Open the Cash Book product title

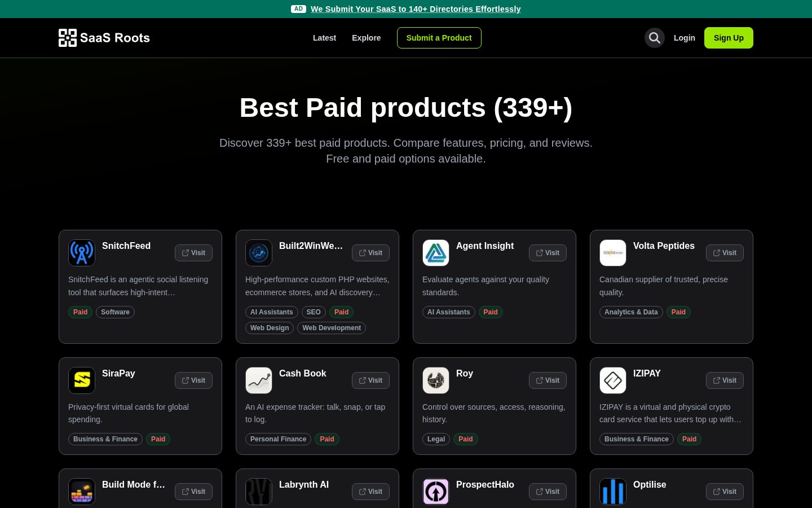[303, 374]
